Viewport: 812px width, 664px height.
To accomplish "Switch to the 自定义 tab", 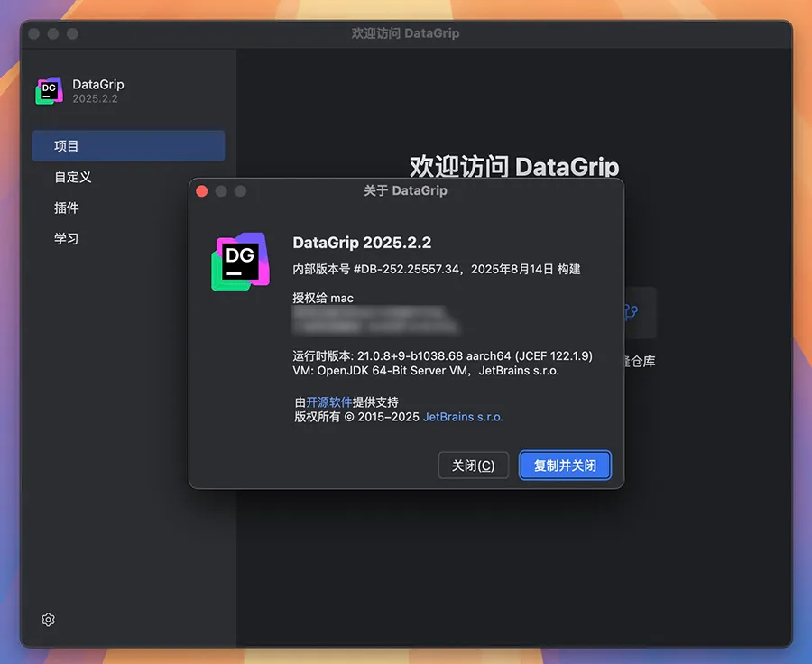I will pos(73,177).
